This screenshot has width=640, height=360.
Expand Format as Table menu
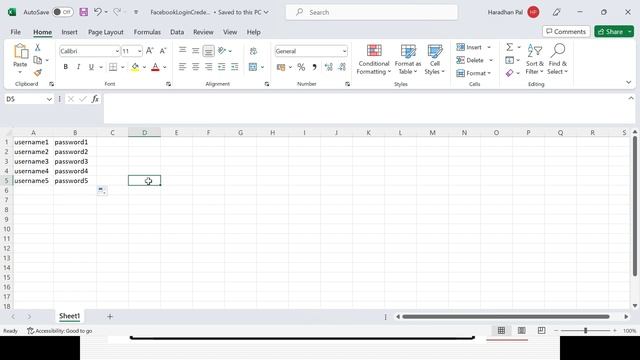point(408,60)
